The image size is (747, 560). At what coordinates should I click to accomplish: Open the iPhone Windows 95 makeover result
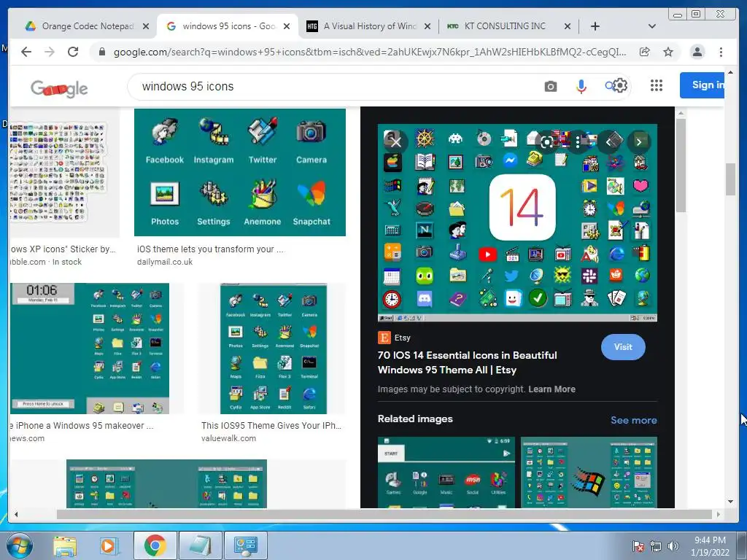point(90,349)
